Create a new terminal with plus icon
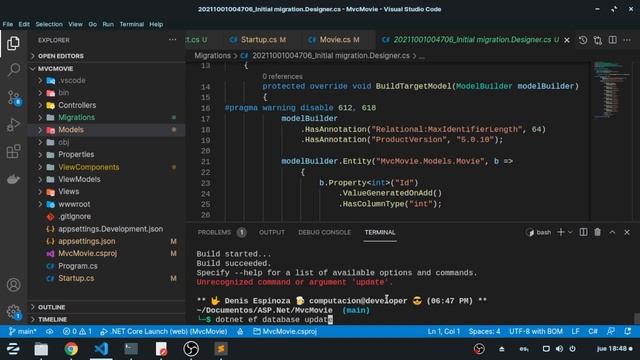The width and height of the screenshot is (640, 360). click(x=560, y=232)
